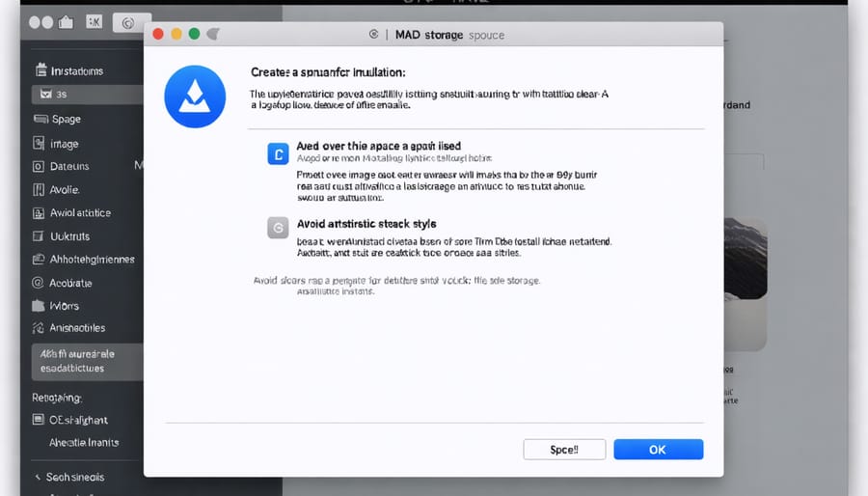Click the Retiojahng section label in sidebar
The width and height of the screenshot is (868, 496).
tap(57, 398)
